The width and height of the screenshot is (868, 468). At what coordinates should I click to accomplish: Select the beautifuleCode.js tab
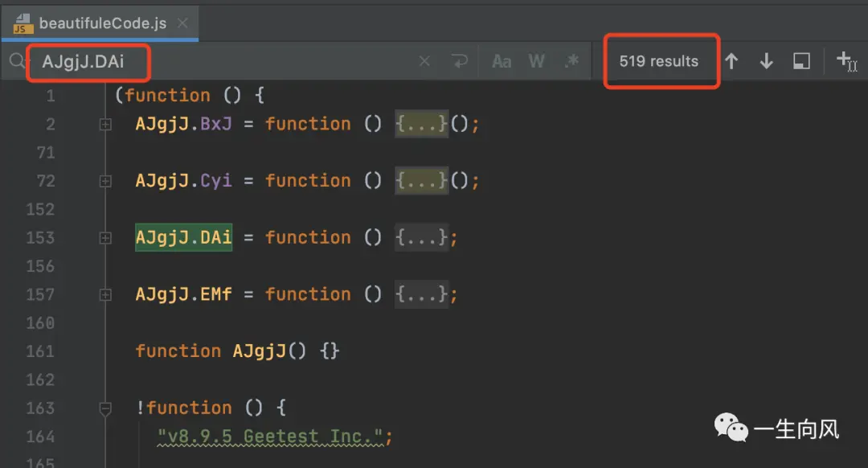click(100, 23)
